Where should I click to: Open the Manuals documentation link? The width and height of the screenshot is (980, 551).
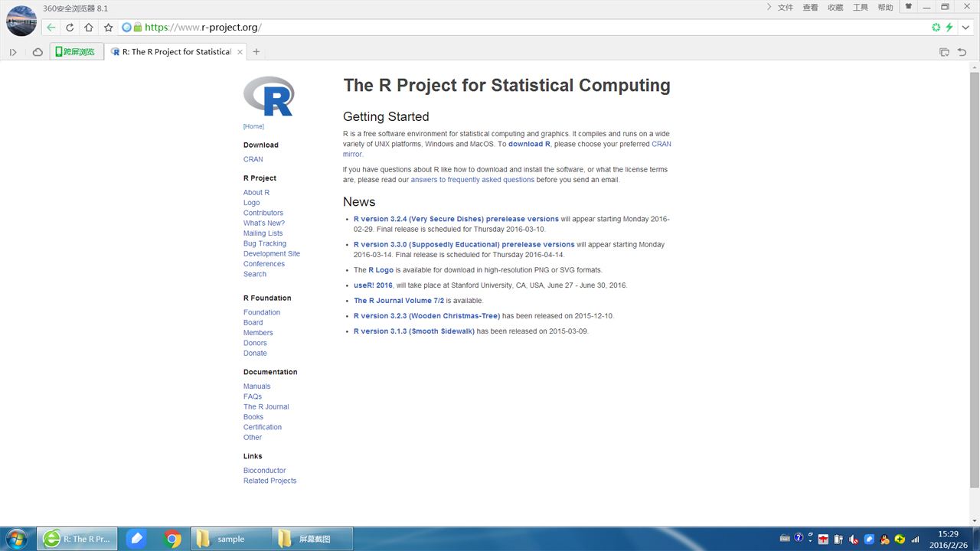256,386
